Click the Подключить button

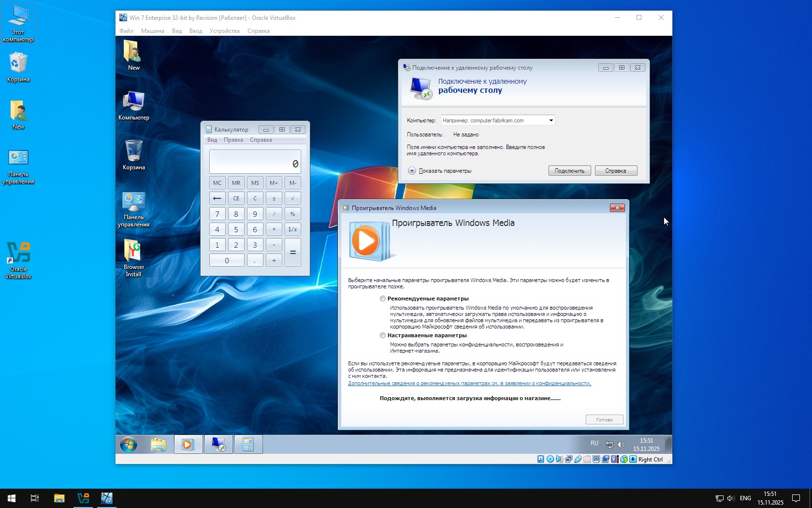point(569,171)
